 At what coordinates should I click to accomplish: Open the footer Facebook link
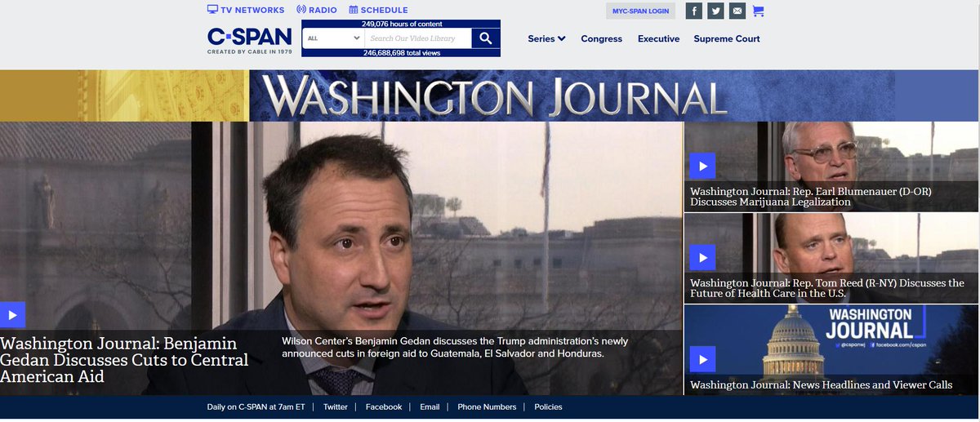(383, 406)
